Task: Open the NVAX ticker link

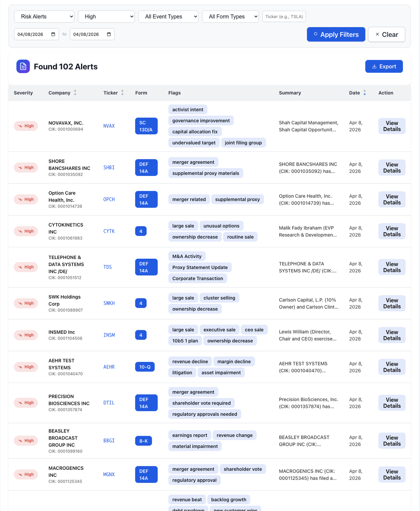Action: point(109,126)
